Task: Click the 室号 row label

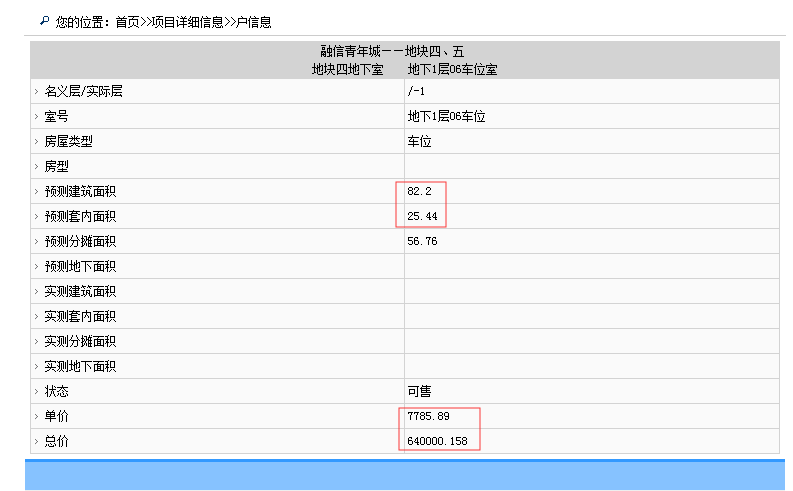Action: coord(56,116)
